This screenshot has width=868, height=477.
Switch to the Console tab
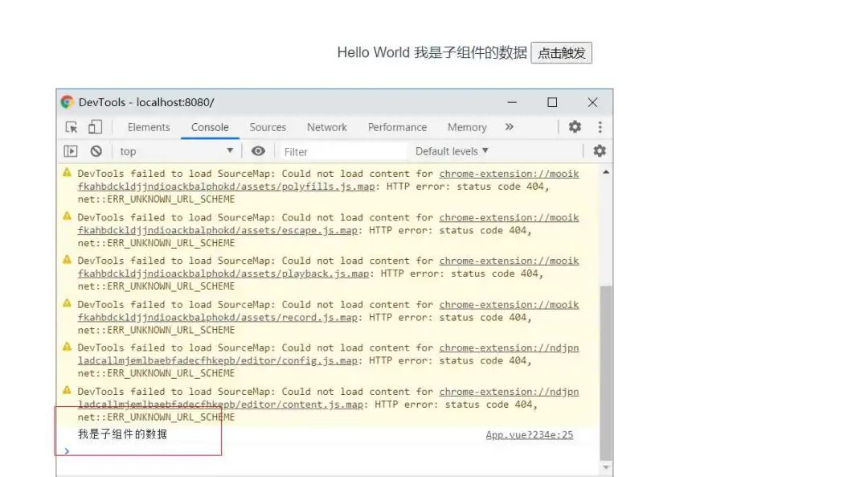pos(210,127)
